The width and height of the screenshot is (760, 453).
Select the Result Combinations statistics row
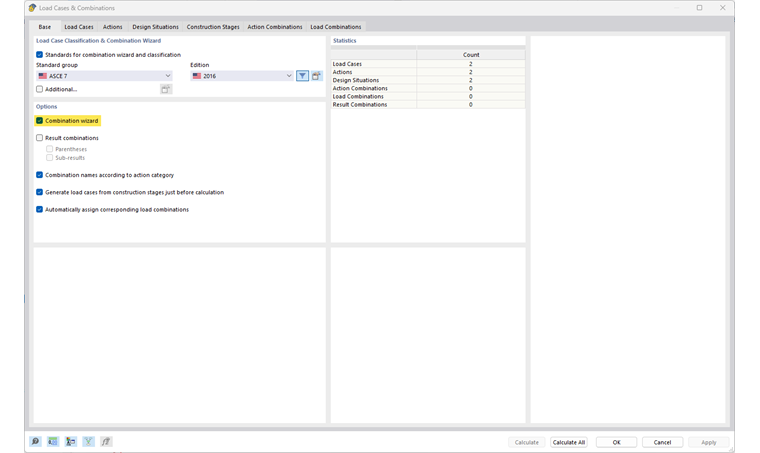click(x=428, y=105)
